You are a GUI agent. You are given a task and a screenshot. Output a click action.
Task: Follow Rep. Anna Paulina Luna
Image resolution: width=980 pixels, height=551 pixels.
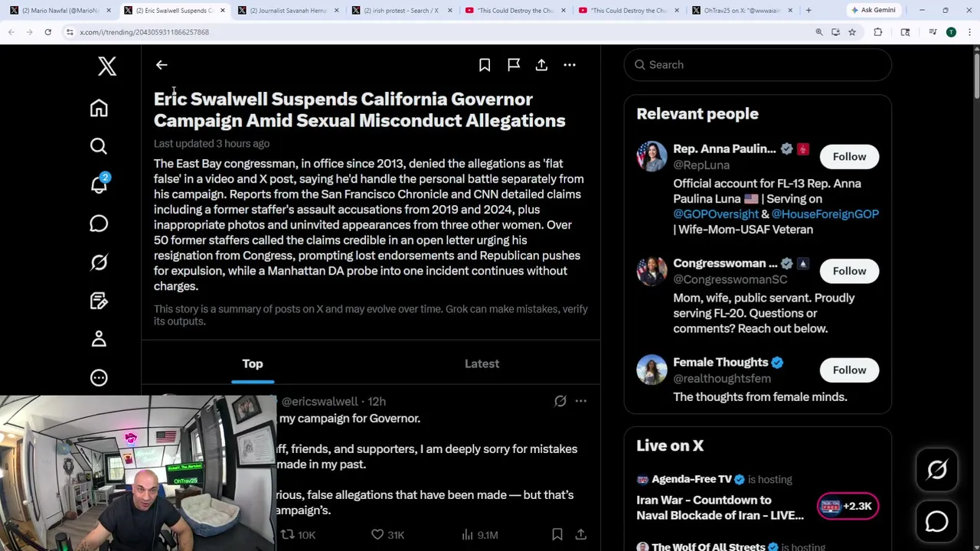849,156
